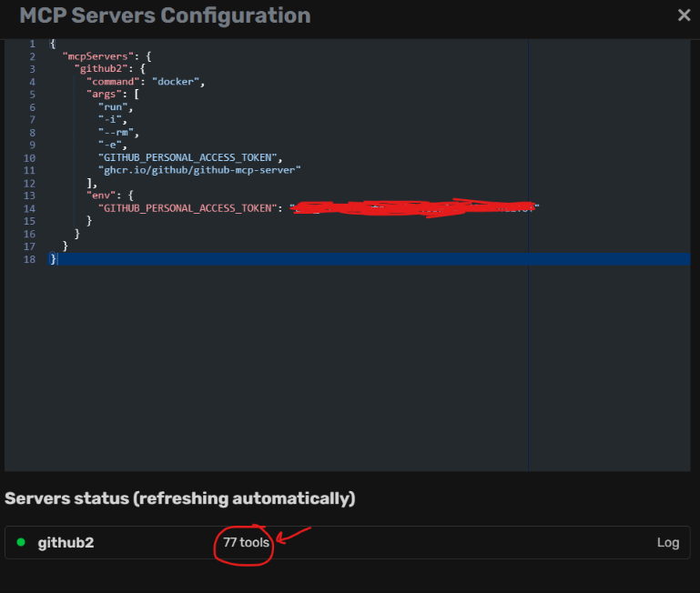Place cursor in the "docker" value

coord(177,82)
